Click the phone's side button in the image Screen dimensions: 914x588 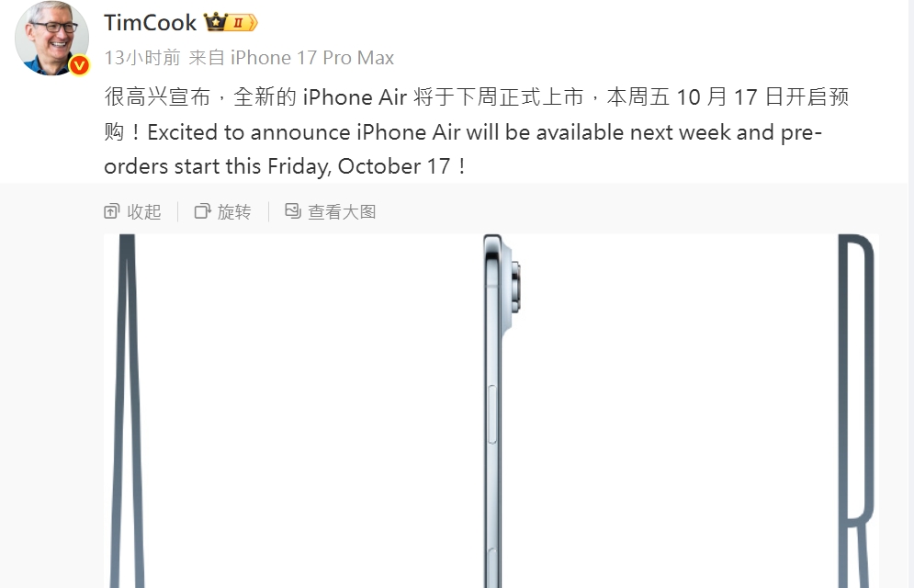tap(492, 414)
